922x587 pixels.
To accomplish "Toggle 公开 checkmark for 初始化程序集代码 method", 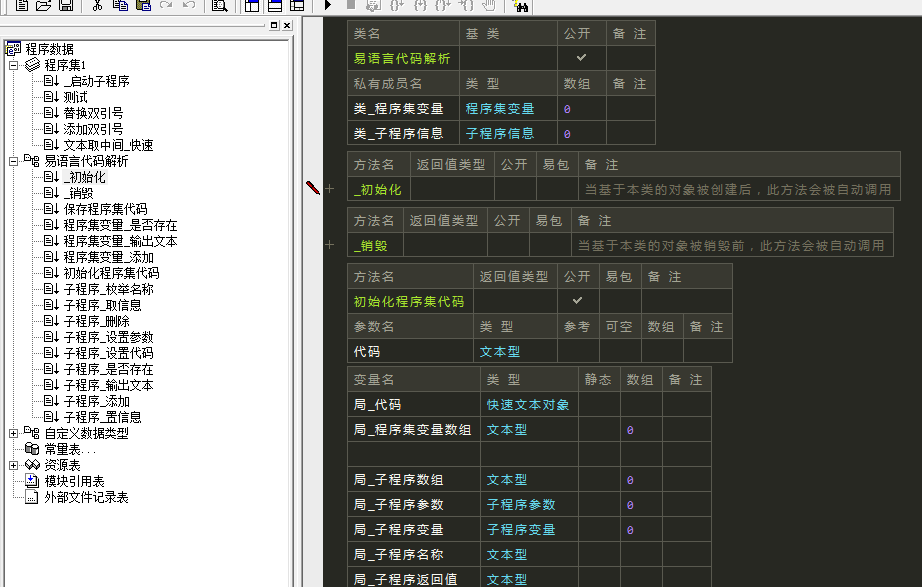I will 577,301.
